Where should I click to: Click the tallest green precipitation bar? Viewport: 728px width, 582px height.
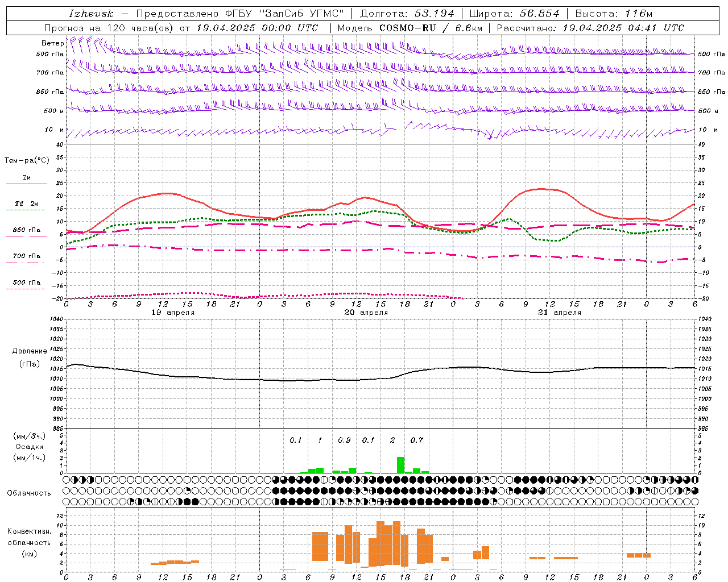(400, 465)
